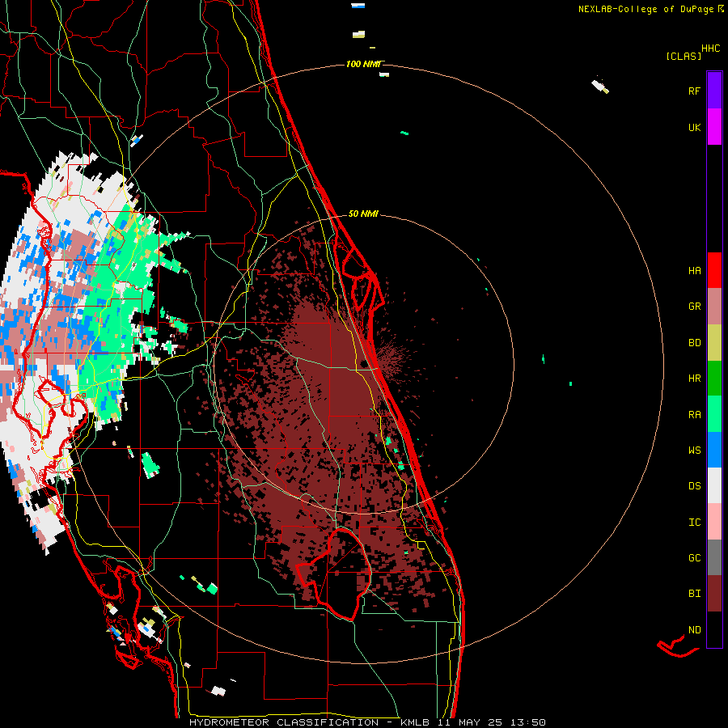This screenshot has height=728, width=728.
Task: Click the WS legend label
Action: 694,450
